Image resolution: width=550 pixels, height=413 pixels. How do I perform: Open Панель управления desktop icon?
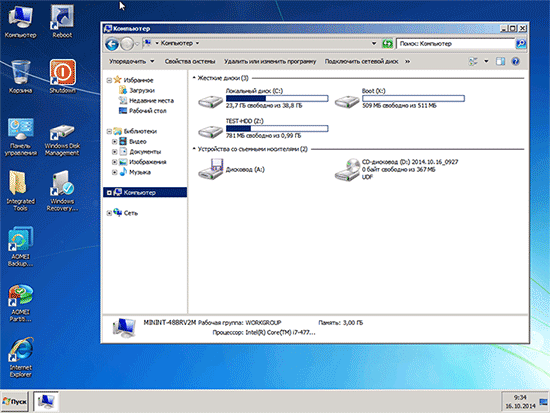click(20, 137)
